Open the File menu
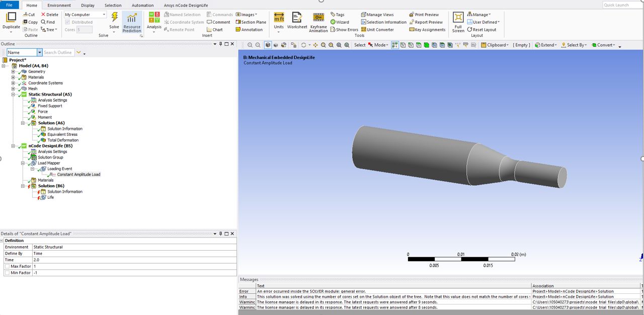This screenshot has width=644, height=315. [x=9, y=6]
